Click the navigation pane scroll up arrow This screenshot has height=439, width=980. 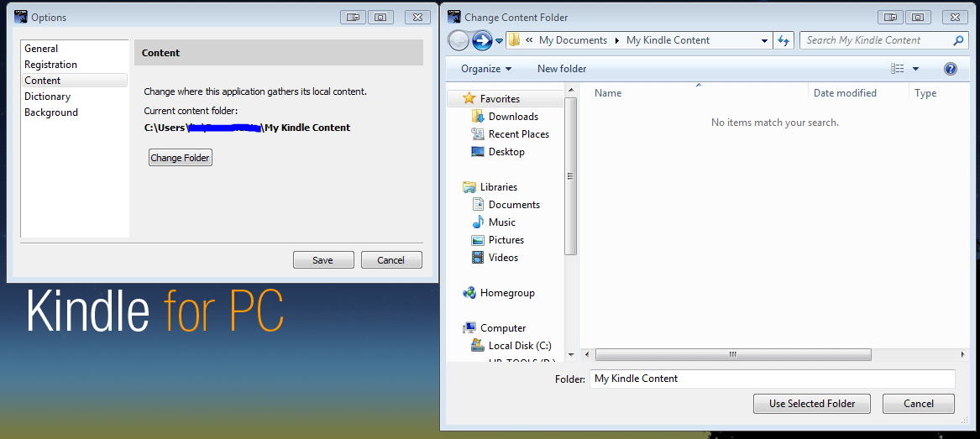point(570,91)
